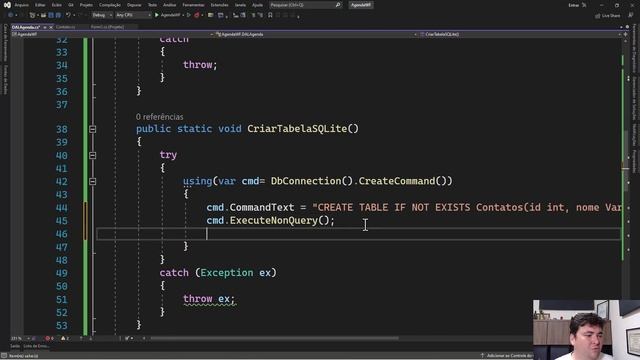Switch to the DALAgenda.cs tab
The width and height of the screenshot is (640, 360).
[26, 27]
